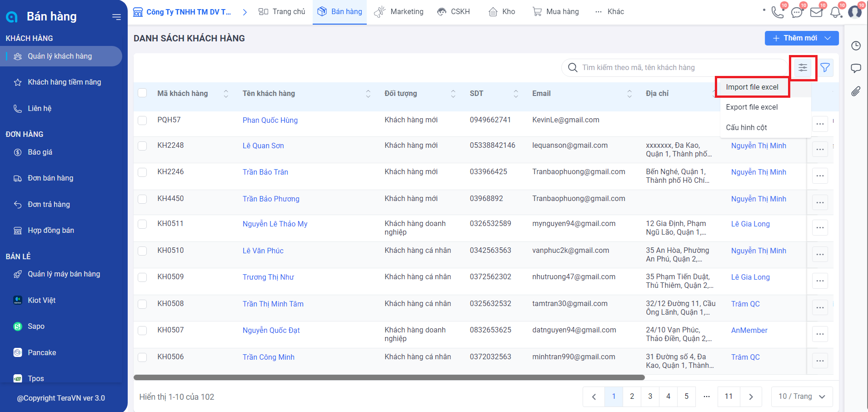This screenshot has height=412, width=868.
Task: Expand the Thêm mới dropdown arrow
Action: click(828, 38)
